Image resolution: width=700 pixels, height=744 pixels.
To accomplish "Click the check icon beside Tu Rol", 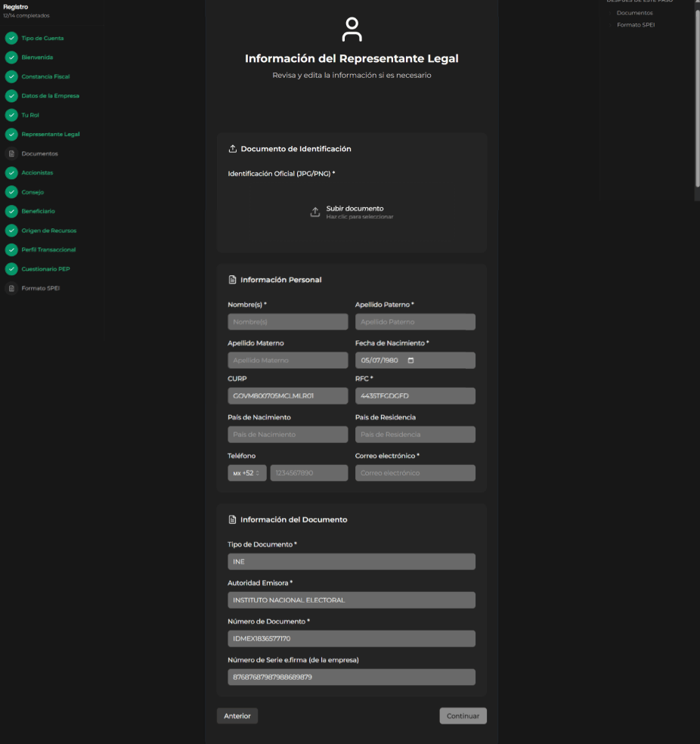I will (11, 115).
